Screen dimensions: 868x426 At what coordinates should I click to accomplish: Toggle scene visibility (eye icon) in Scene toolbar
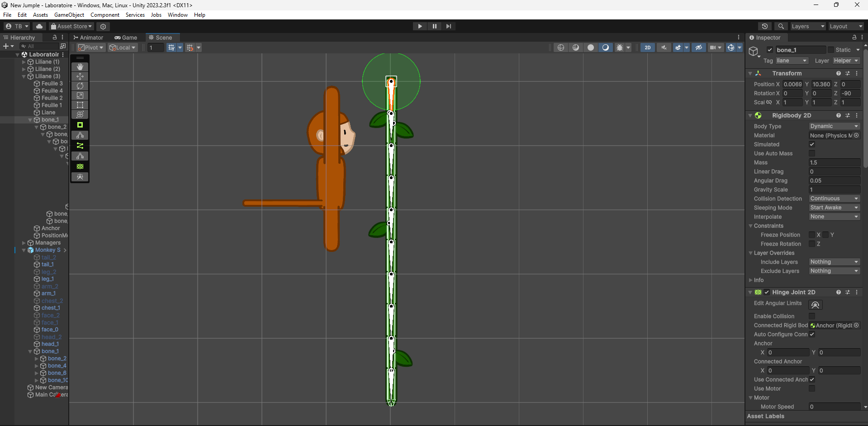point(699,47)
